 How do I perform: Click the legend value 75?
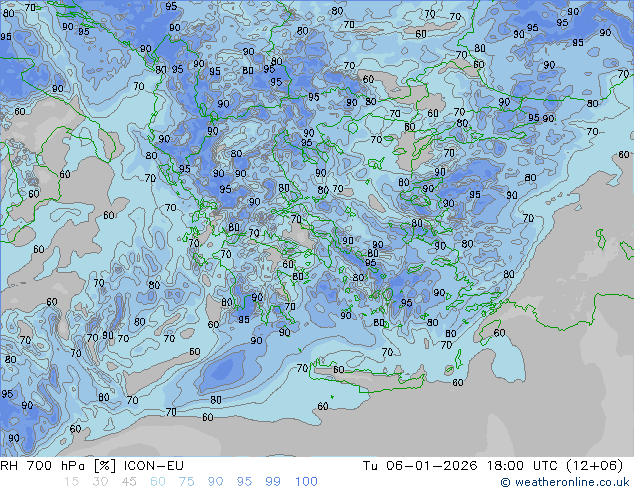click(186, 482)
